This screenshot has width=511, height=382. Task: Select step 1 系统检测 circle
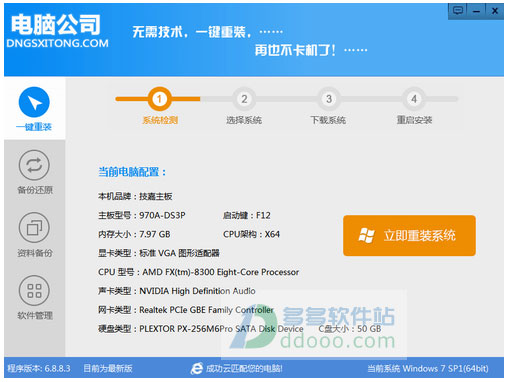(x=159, y=99)
